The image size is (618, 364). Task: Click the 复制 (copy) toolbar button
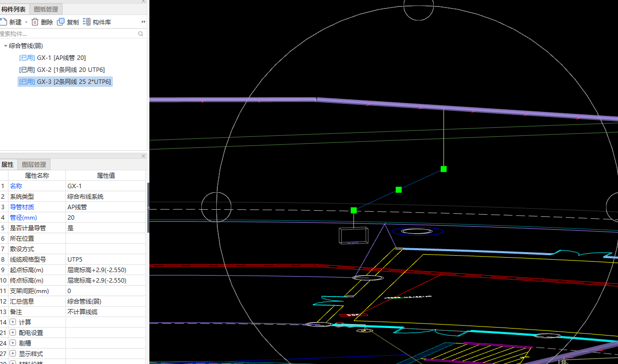click(68, 22)
